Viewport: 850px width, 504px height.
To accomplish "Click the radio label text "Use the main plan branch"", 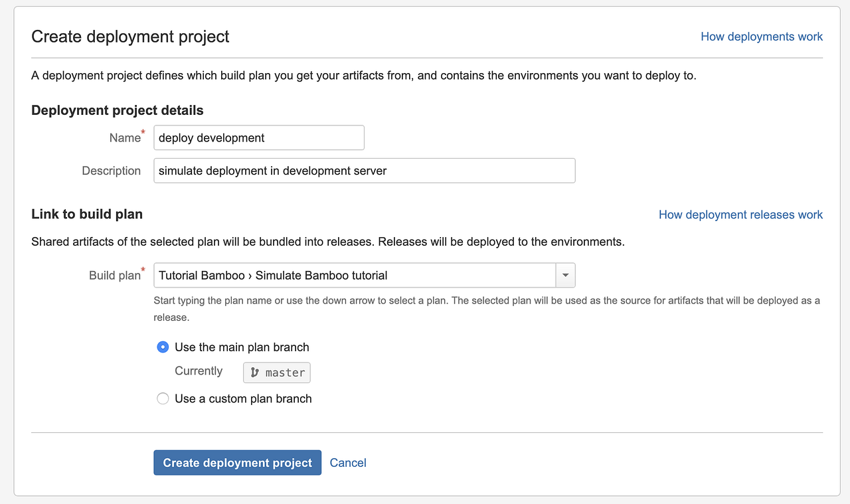I will tap(241, 347).
